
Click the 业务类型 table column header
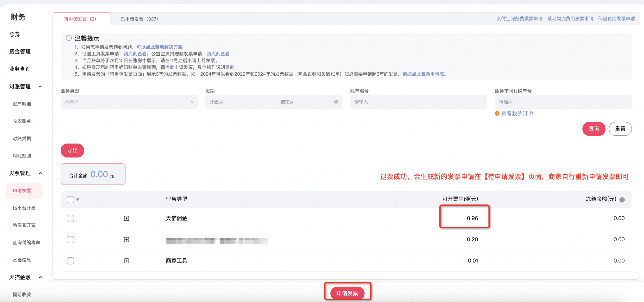(177, 199)
